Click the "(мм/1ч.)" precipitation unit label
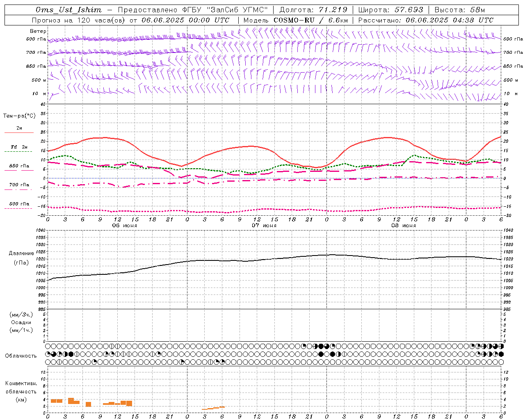 21,330
